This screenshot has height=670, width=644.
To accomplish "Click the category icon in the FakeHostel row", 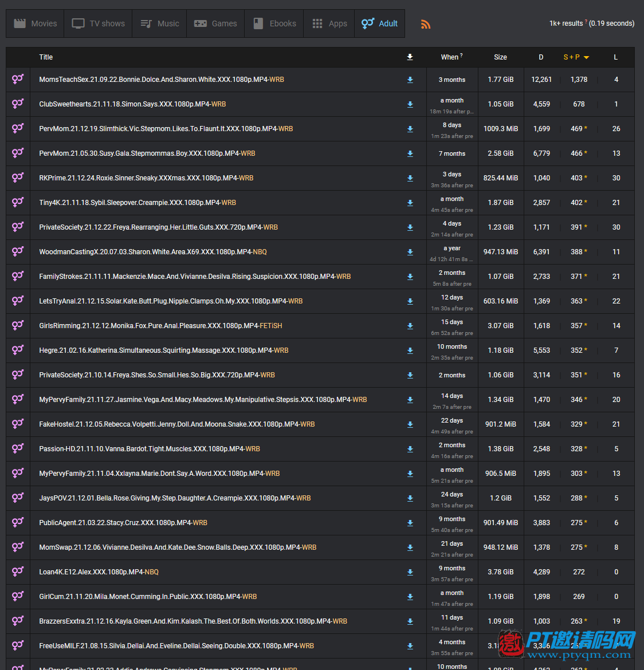I will [18, 424].
